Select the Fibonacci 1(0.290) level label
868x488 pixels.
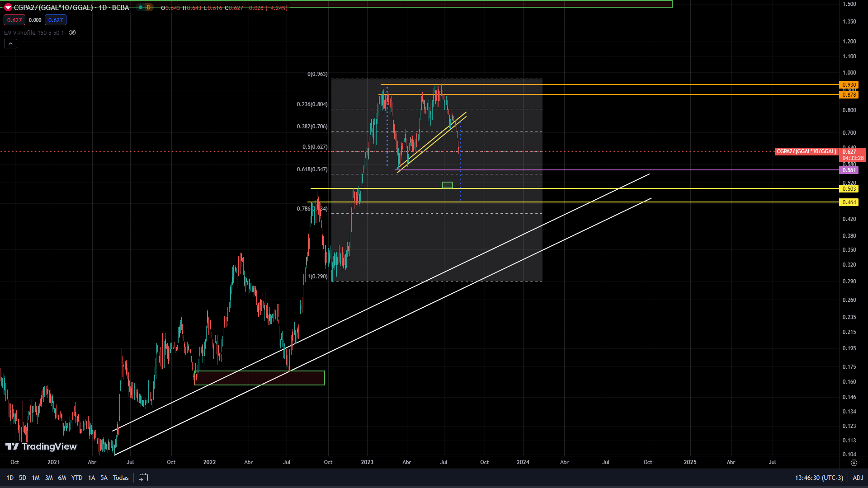[317, 277]
